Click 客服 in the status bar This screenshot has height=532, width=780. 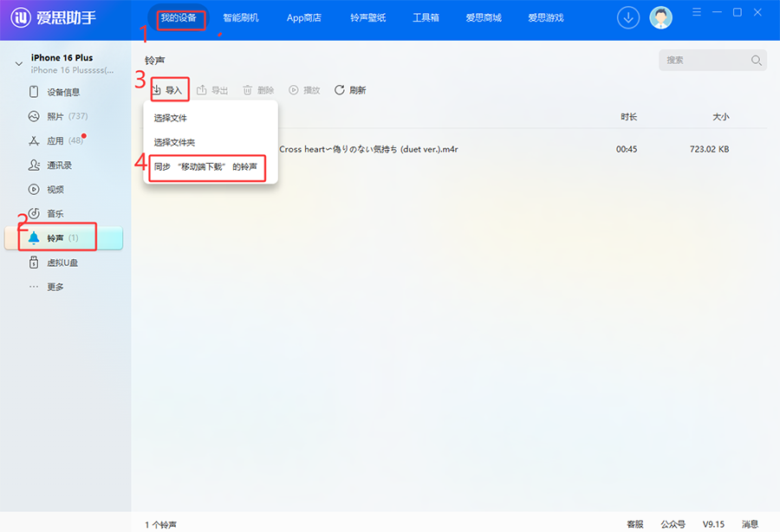[x=635, y=524]
